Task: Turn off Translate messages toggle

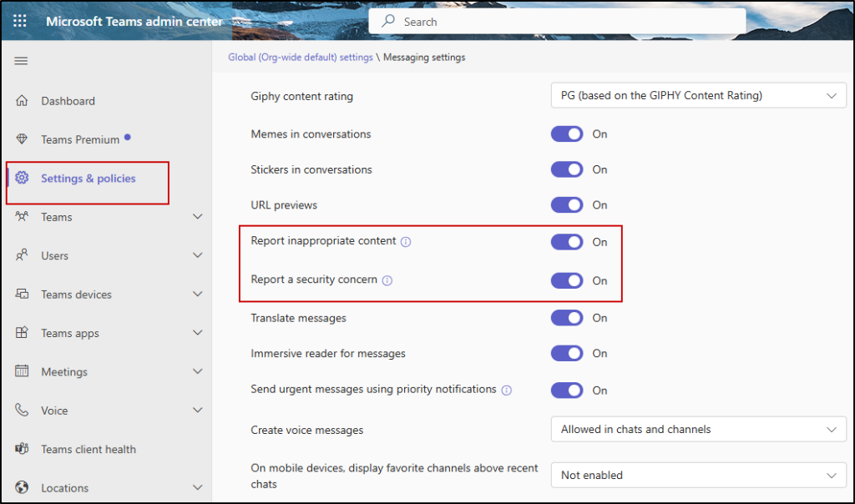Action: (x=567, y=318)
